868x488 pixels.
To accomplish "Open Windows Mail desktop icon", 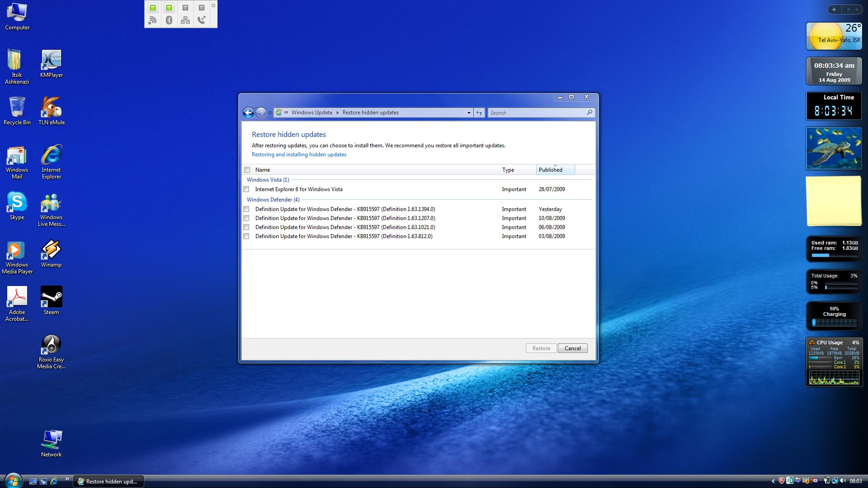I will tap(17, 162).
